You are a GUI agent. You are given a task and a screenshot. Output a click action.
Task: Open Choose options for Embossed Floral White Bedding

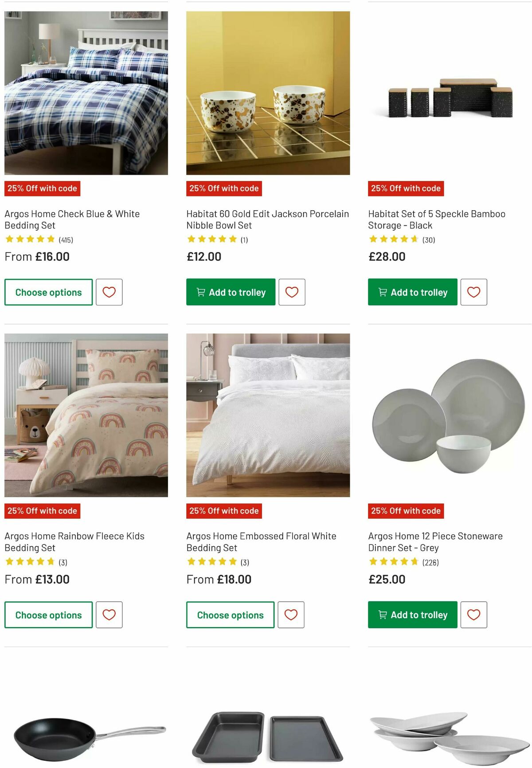229,615
